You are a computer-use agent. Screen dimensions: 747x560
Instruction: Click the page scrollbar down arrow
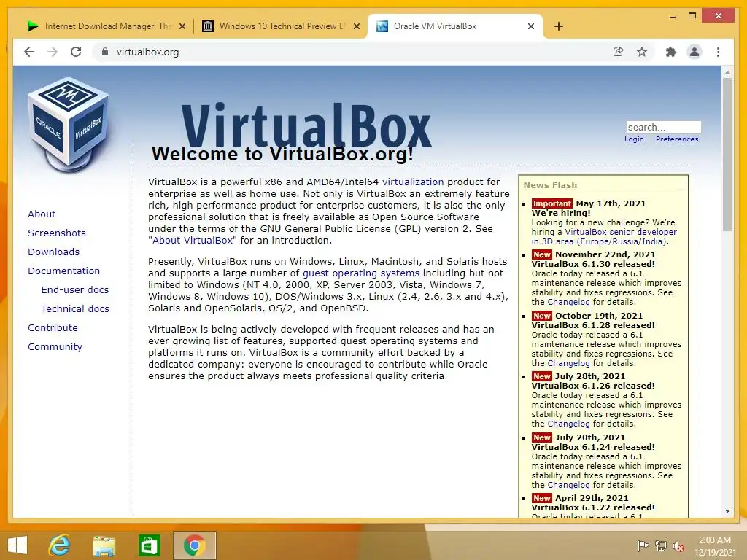pyautogui.click(x=727, y=511)
